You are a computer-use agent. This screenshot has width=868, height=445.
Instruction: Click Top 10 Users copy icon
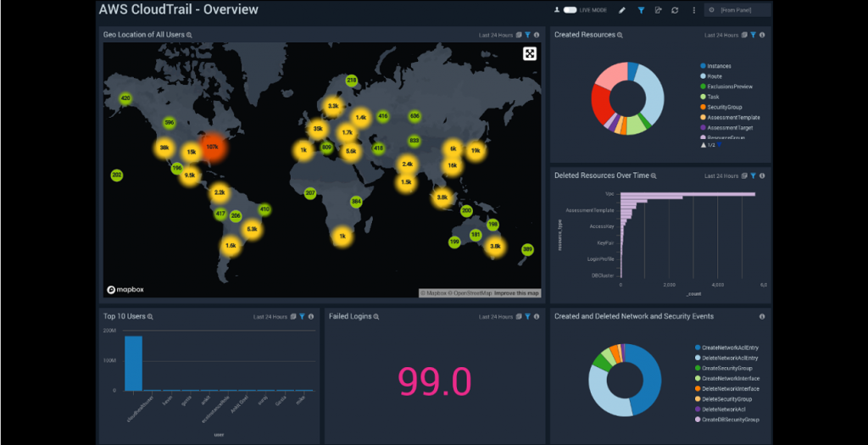tap(292, 317)
